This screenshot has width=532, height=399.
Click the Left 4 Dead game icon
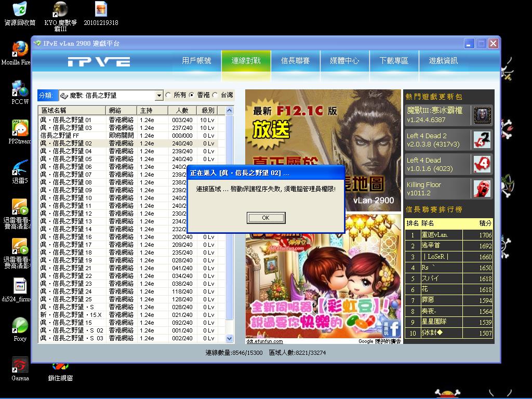482,164
